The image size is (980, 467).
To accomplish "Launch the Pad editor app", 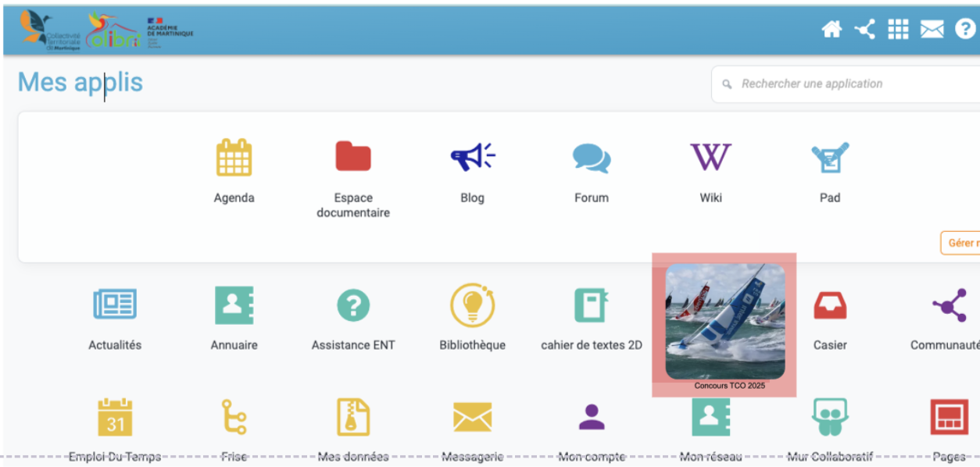I will (829, 158).
